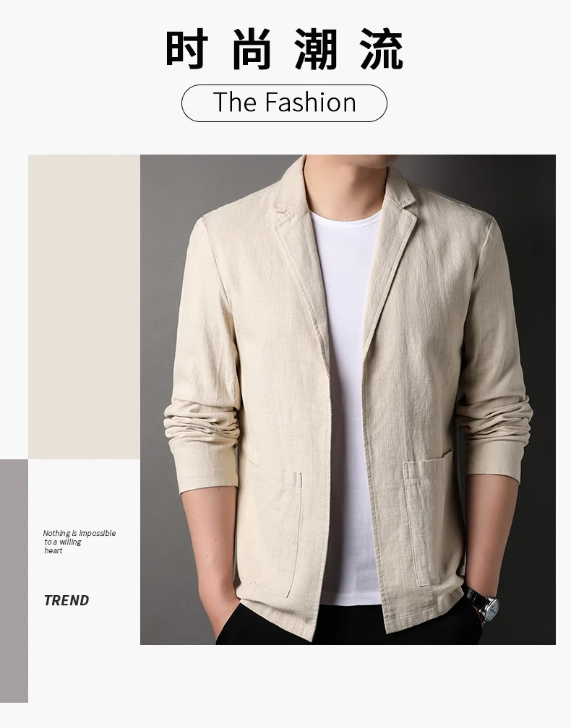Viewport: 571px width, 728px height.
Task: Click the Chinese character 潮 in headline
Action: tap(316, 49)
